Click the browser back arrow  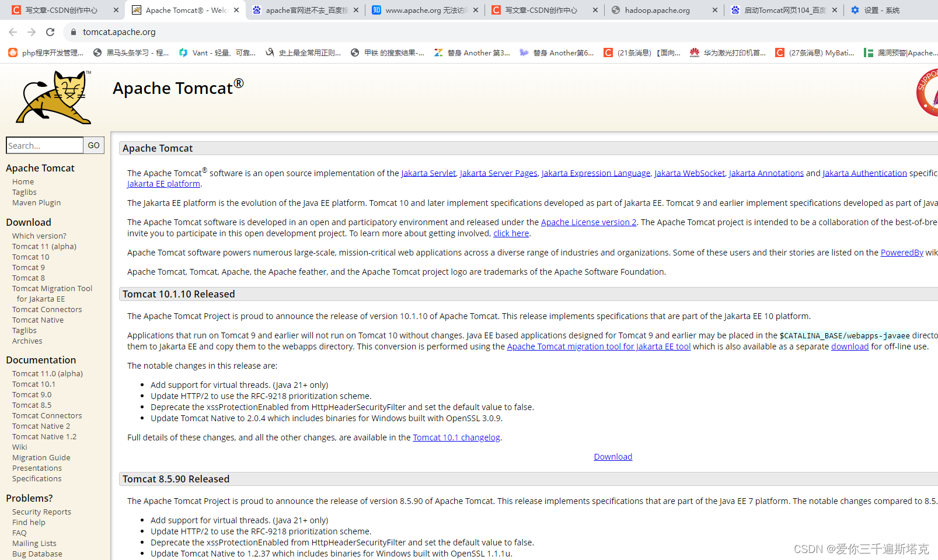[13, 32]
